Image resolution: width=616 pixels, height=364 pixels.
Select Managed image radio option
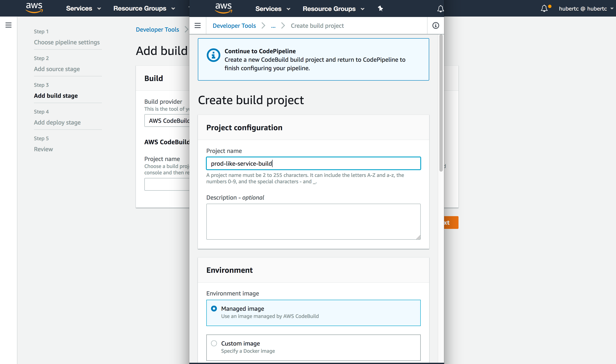214,309
